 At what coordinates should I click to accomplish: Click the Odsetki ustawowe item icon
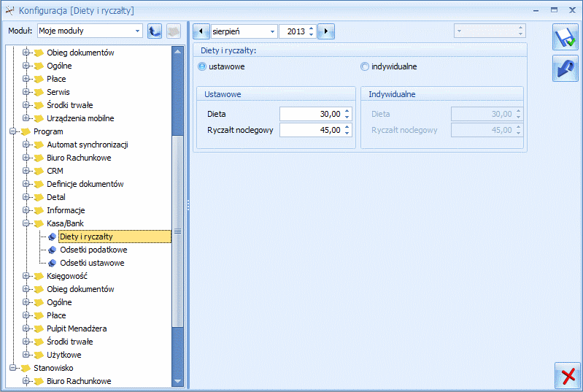coord(52,263)
